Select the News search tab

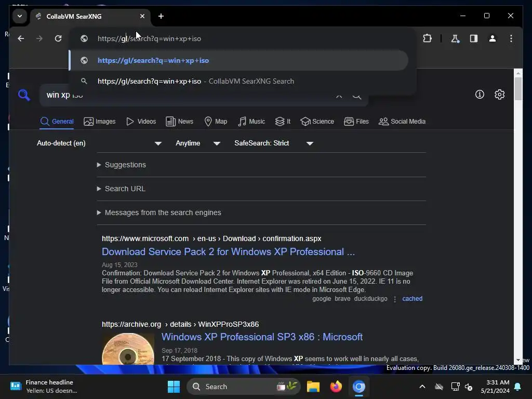click(x=179, y=122)
